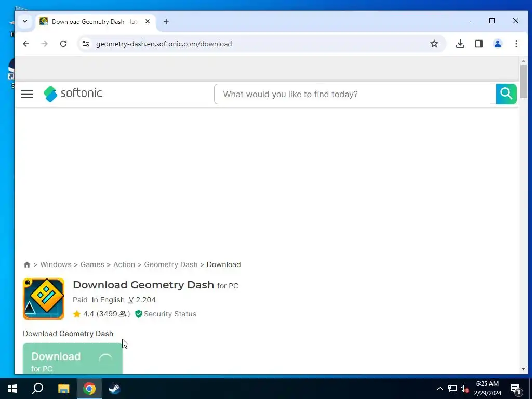This screenshot has height=399, width=532.
Task: Click Download for PC button
Action: (73, 358)
